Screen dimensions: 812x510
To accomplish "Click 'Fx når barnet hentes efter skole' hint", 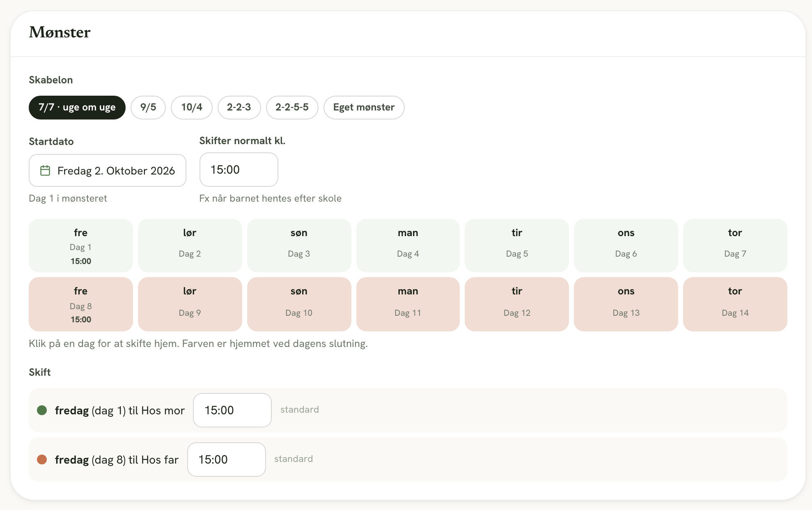I will (x=271, y=198).
